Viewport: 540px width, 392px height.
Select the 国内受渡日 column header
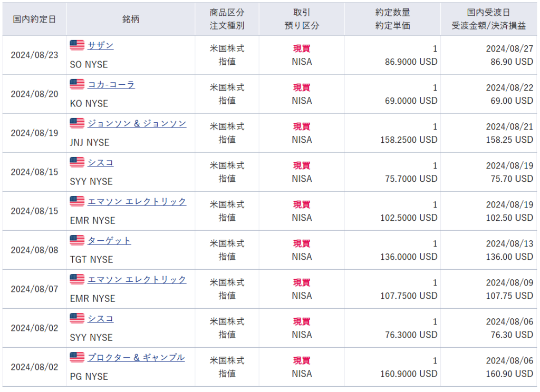click(x=488, y=12)
